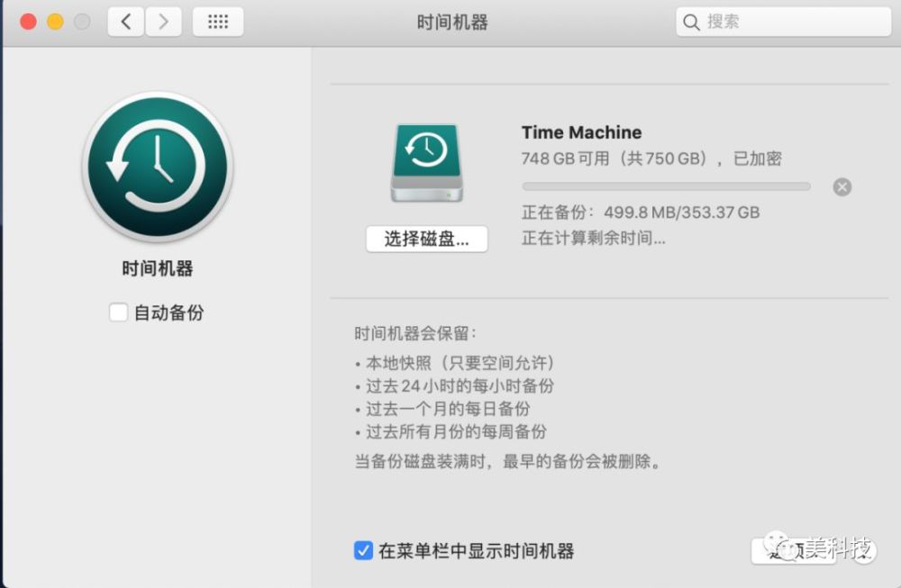
Task: Click the magnifier icon in search box
Action: [691, 23]
